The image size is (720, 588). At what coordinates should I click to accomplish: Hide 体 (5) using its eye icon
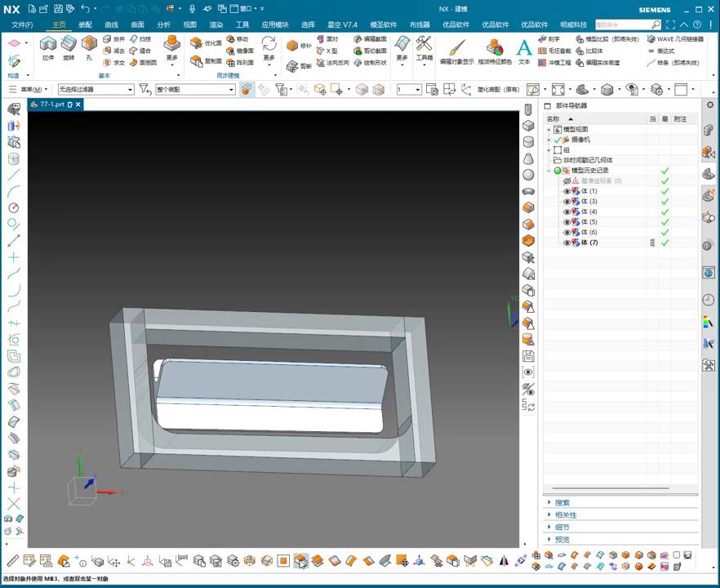pos(567,222)
